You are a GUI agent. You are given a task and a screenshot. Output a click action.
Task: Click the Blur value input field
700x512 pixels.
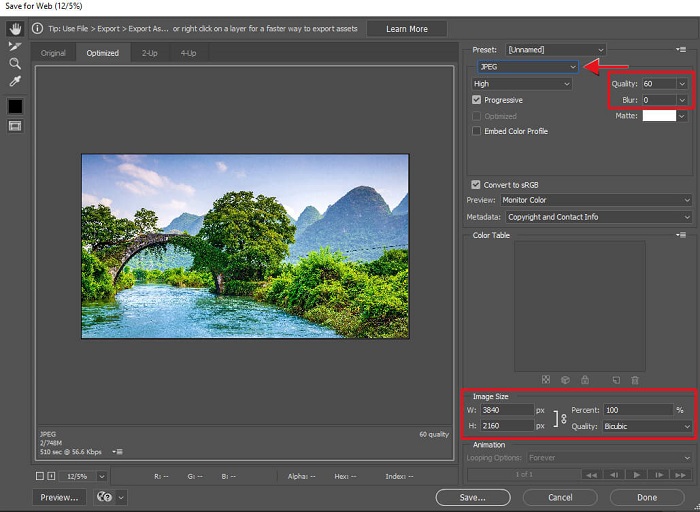[x=659, y=100]
